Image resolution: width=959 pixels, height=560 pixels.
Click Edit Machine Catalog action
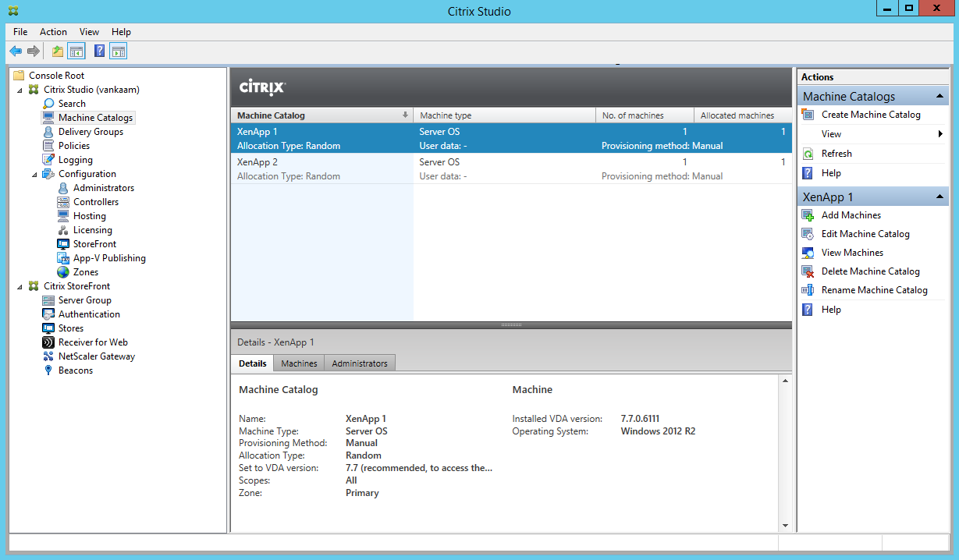pyautogui.click(x=865, y=234)
